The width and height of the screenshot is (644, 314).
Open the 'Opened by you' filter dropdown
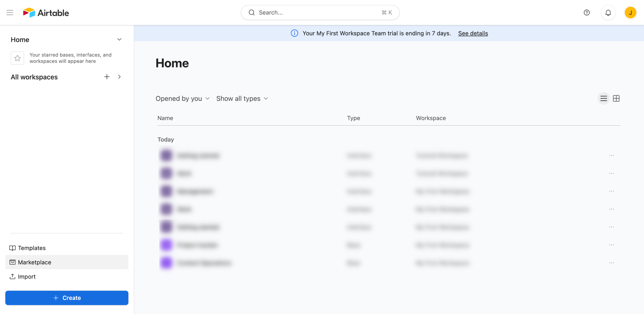[182, 98]
